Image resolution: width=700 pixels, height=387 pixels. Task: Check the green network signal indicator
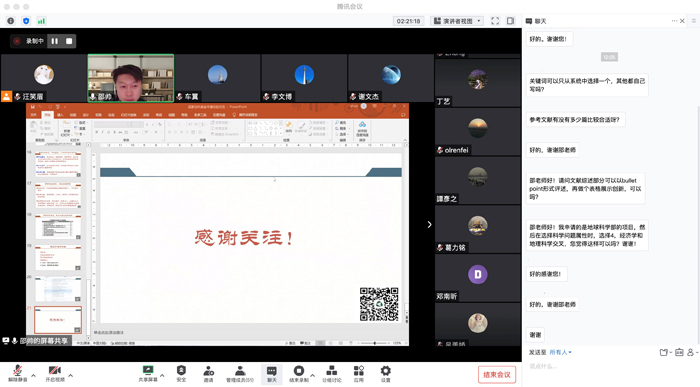(x=41, y=21)
